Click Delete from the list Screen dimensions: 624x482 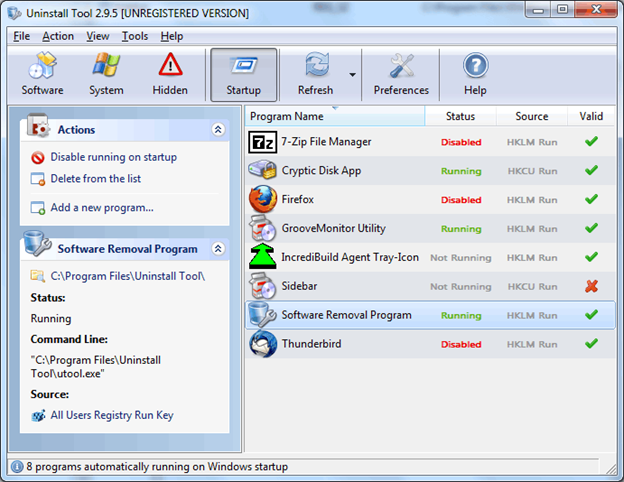point(96,179)
